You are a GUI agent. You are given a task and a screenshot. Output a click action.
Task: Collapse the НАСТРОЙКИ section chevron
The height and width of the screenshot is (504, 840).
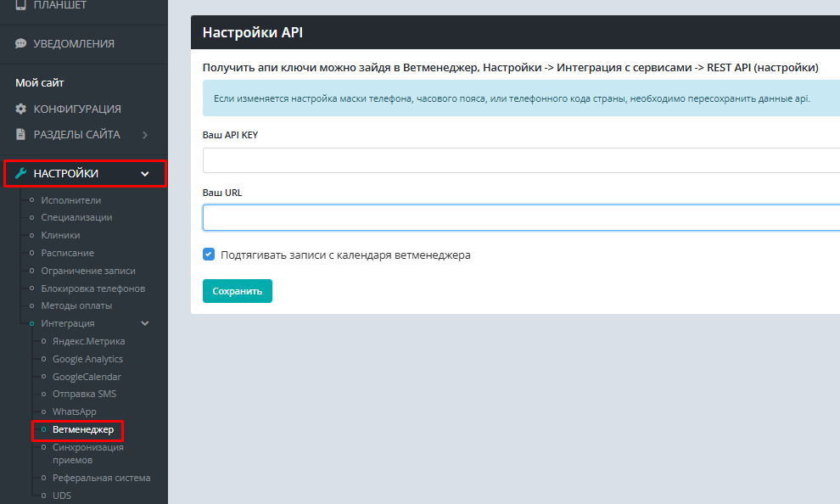(x=145, y=173)
